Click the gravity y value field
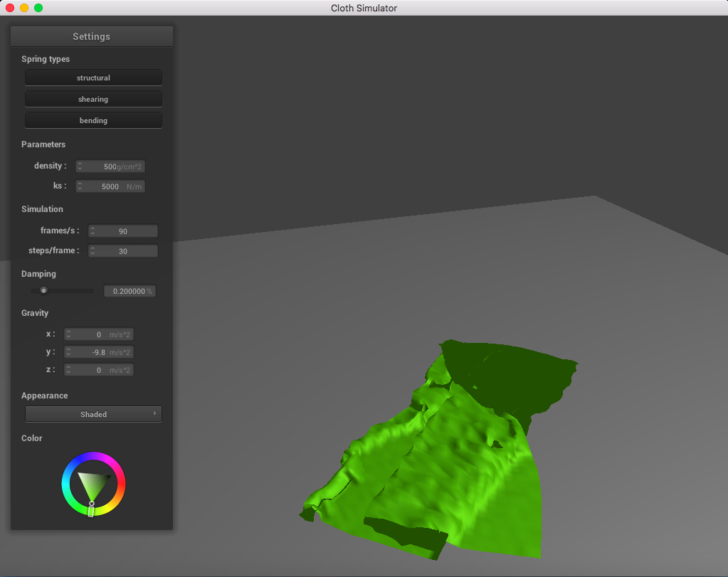This screenshot has width=728, height=577. 99,352
